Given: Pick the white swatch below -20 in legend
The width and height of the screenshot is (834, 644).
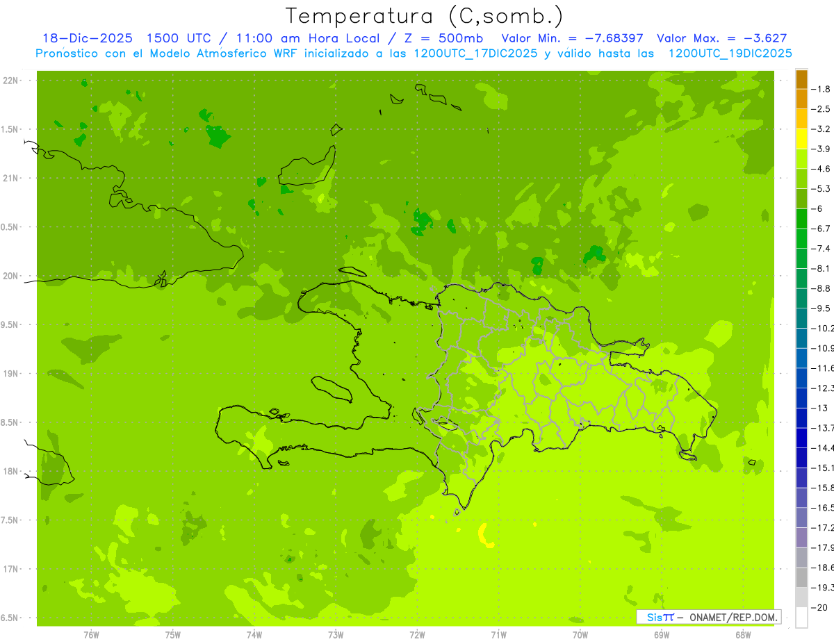Looking at the screenshot, I should coord(801,617).
